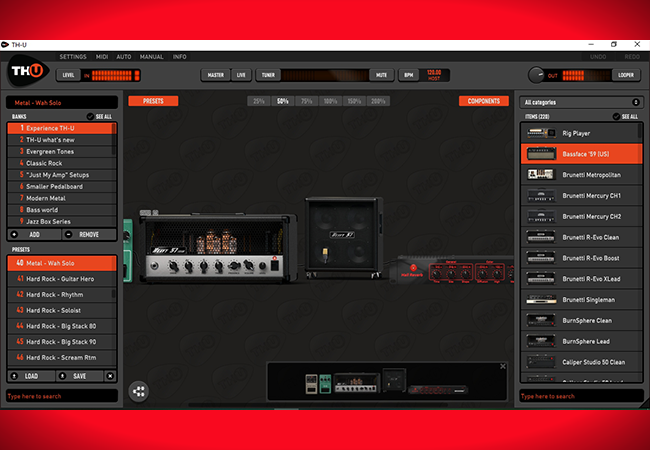Toggle the Hall Reverb power button
Viewport: 650px width, 450px height.
click(413, 268)
